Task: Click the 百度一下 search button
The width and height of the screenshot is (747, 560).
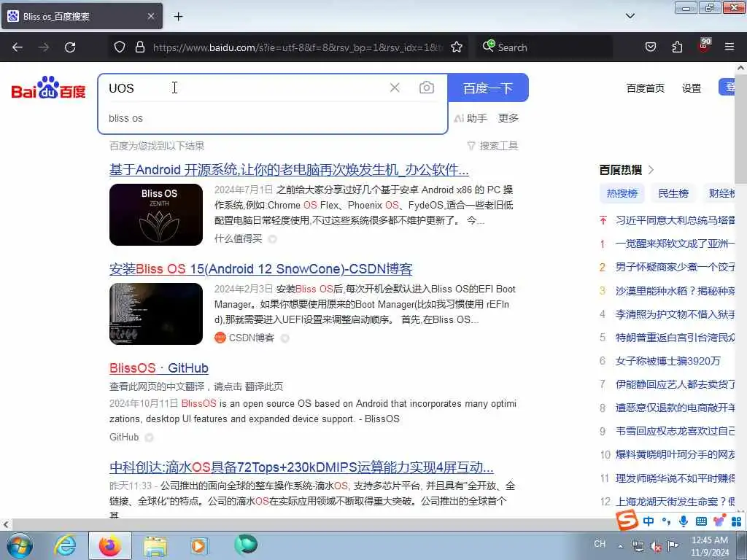Action: tap(488, 87)
